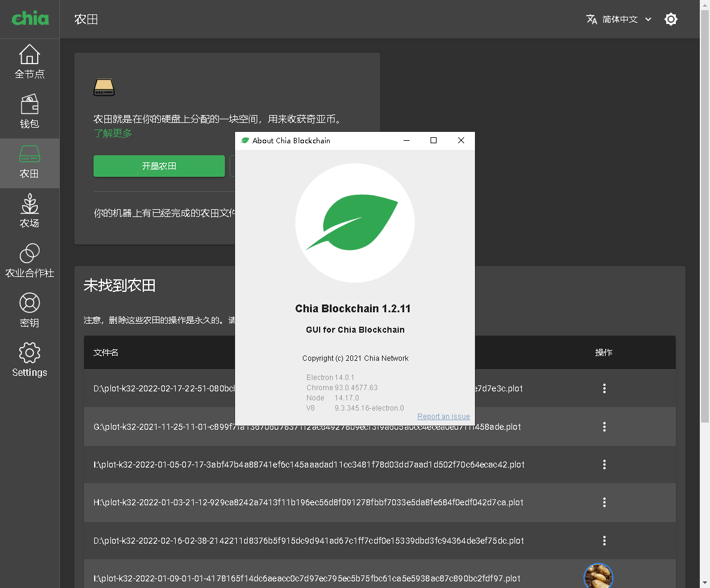
Task: Open the 农业合作社 pooling page
Action: click(29, 261)
